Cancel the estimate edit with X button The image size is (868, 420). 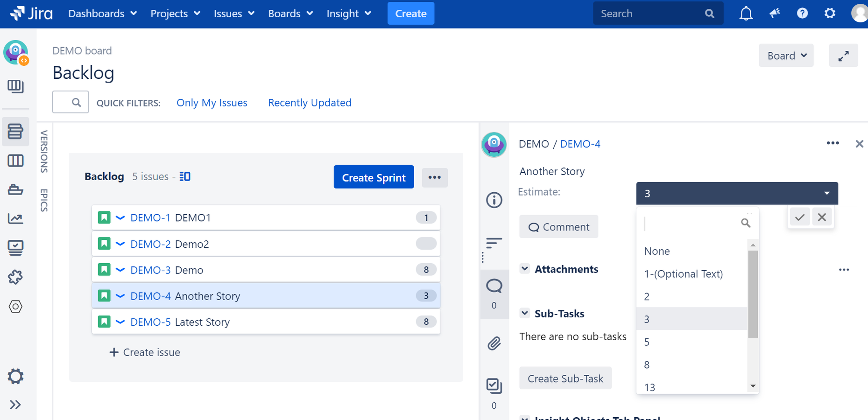pyautogui.click(x=822, y=217)
